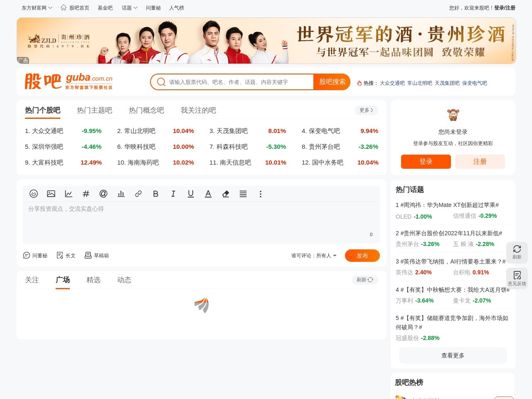Insert a poll using bar chart icon
Image resolution: width=532 pixels, height=399 pixels.
coord(121,194)
